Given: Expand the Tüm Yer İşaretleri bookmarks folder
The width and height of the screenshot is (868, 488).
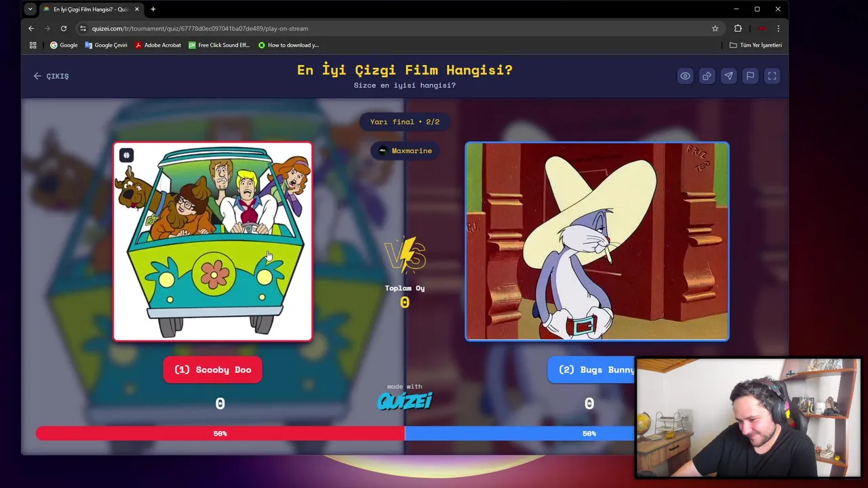Looking at the screenshot, I should [755, 45].
